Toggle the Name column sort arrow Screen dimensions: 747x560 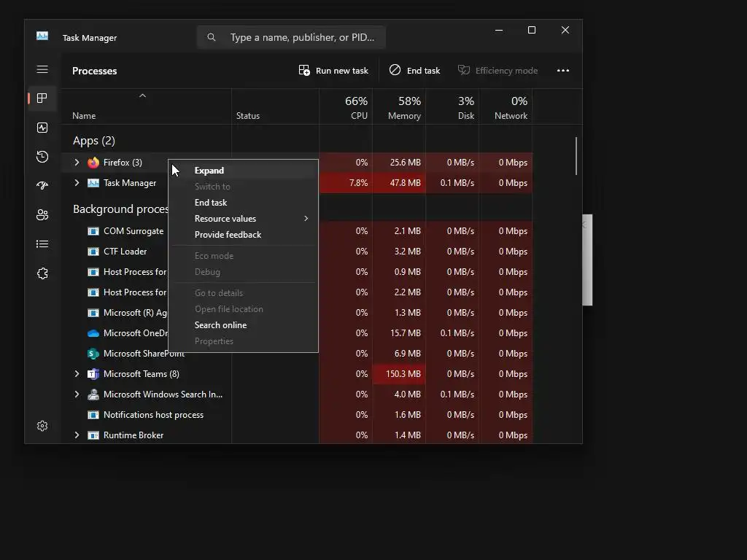tap(142, 96)
